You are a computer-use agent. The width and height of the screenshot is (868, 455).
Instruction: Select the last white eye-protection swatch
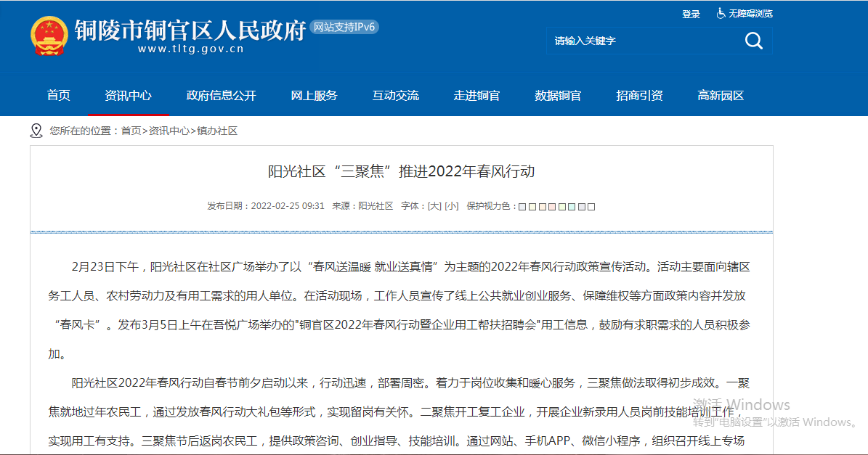(591, 207)
